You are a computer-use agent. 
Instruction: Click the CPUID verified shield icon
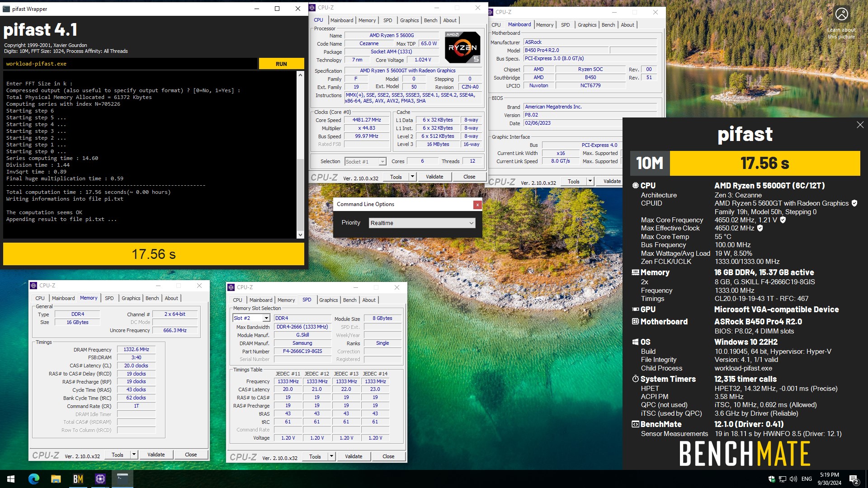click(854, 203)
